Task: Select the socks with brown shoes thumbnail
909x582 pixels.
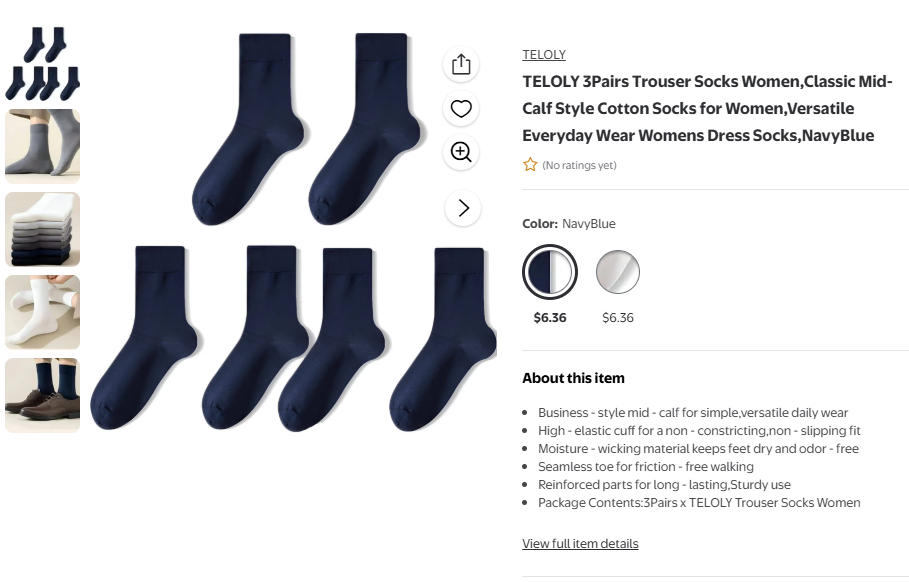Action: click(x=42, y=395)
